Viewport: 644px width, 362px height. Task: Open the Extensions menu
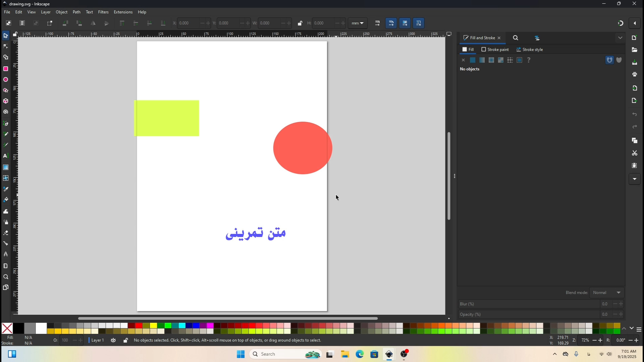coord(123,12)
